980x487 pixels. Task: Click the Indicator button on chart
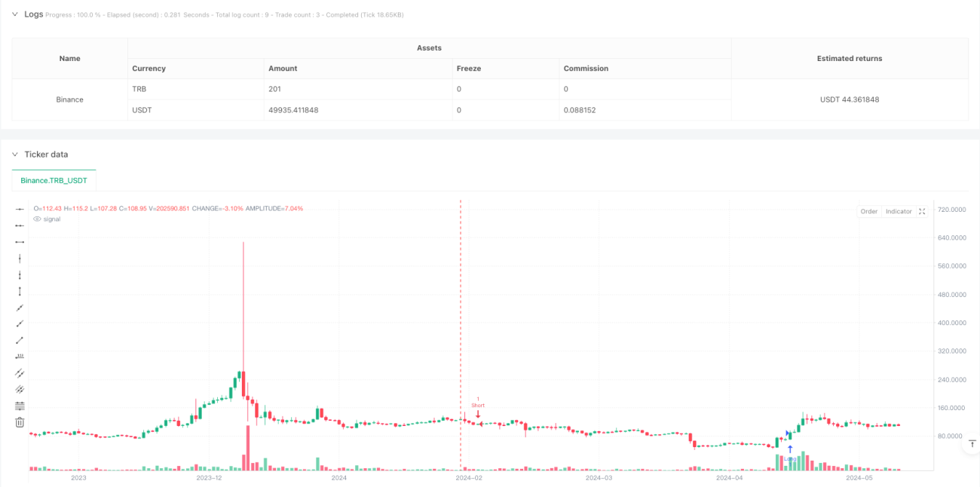click(x=899, y=212)
